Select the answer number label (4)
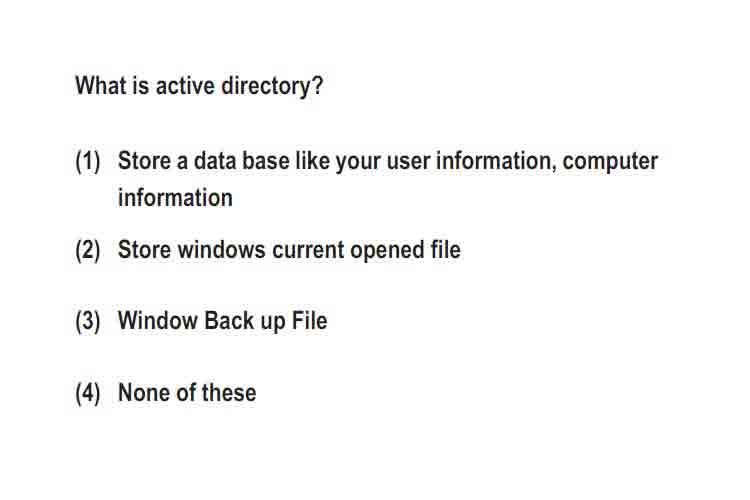Image resolution: width=750 pixels, height=500 pixels. [88, 393]
